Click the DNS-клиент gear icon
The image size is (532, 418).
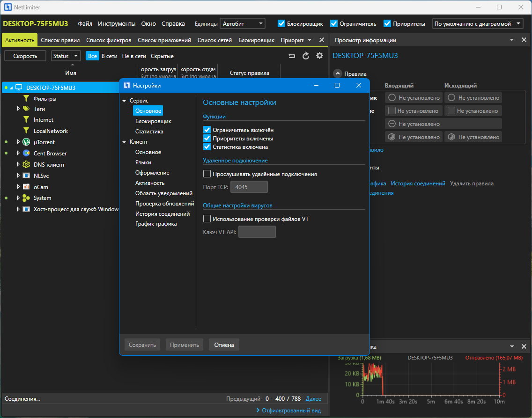click(26, 164)
